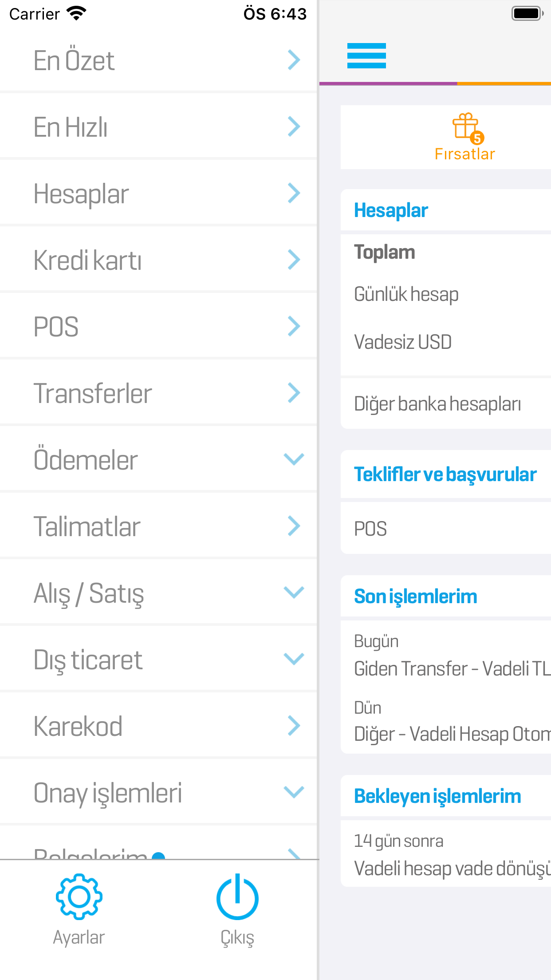Tap the arrow next to En Özet

click(x=294, y=60)
